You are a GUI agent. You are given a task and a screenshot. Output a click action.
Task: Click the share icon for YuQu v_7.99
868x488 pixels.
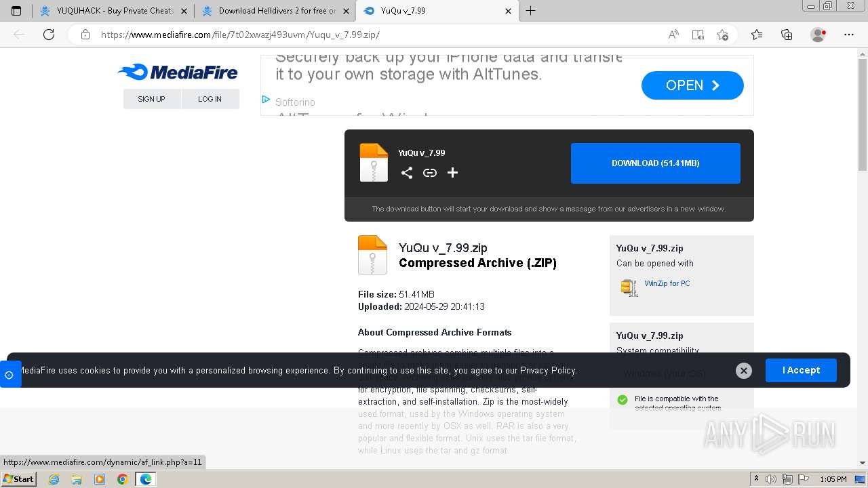pyautogui.click(x=407, y=173)
